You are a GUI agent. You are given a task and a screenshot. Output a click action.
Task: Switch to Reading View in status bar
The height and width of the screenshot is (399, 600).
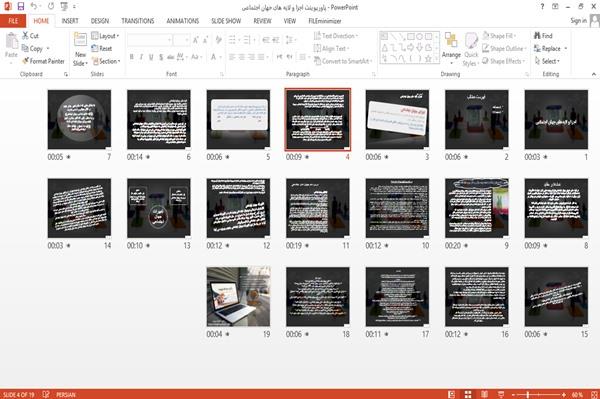(484, 394)
